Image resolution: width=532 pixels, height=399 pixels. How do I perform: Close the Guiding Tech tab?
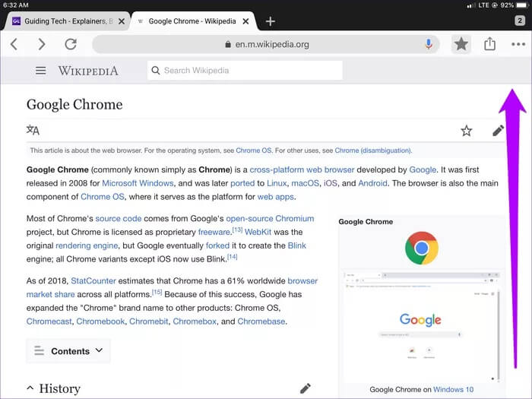click(122, 21)
